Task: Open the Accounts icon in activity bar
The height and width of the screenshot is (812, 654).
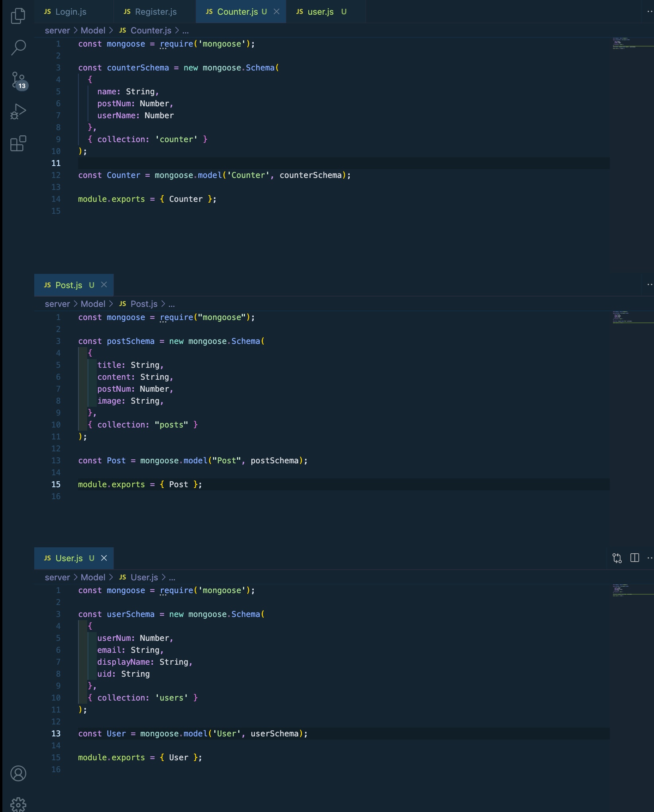Action: (18, 773)
